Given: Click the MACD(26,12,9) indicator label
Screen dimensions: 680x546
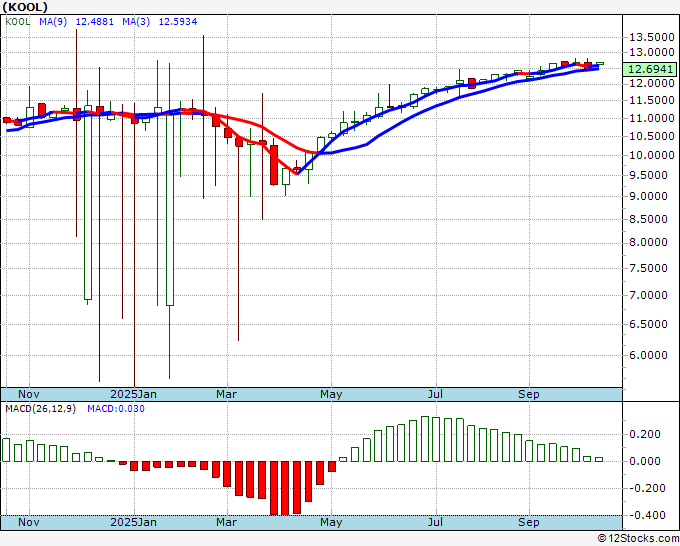Looking at the screenshot, I should coord(40,409).
